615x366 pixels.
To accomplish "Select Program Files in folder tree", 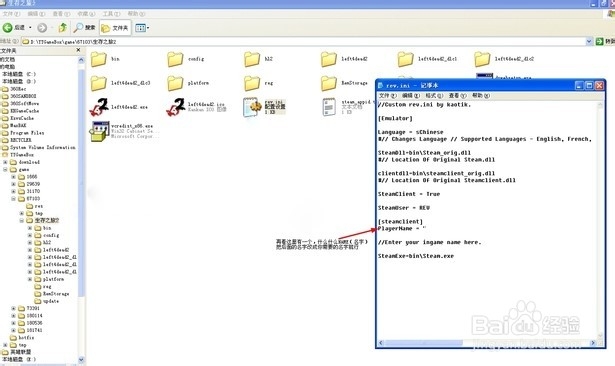I will point(27,133).
